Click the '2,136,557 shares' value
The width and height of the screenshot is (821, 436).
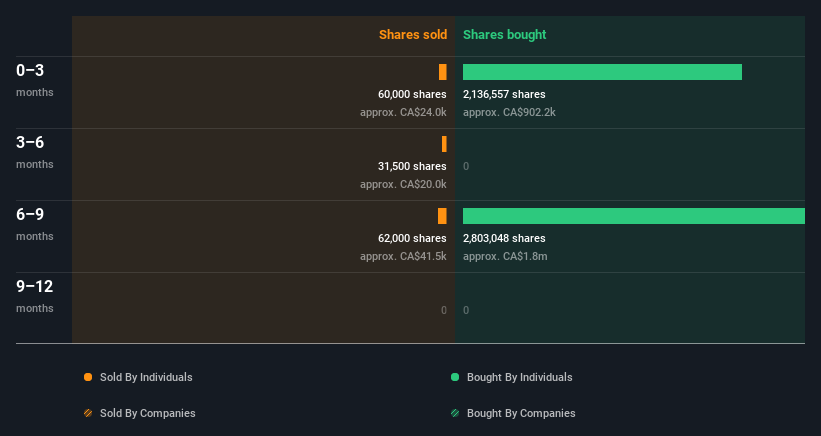[504, 94]
